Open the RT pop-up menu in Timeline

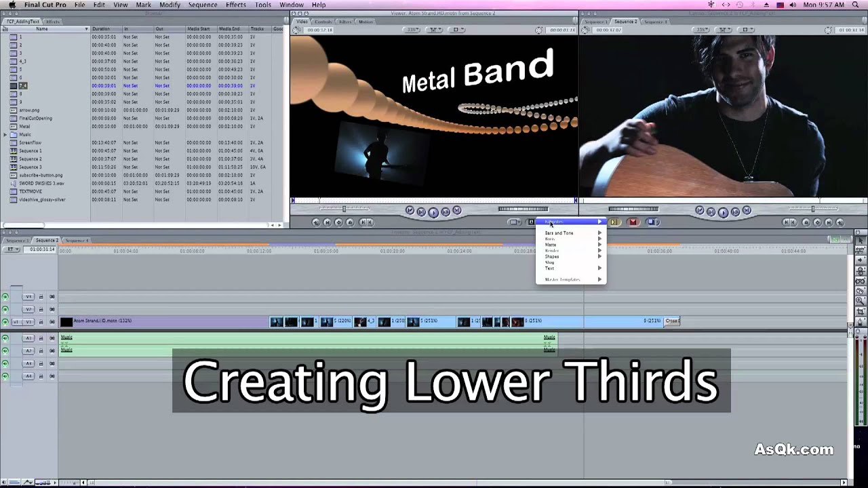[x=12, y=249]
